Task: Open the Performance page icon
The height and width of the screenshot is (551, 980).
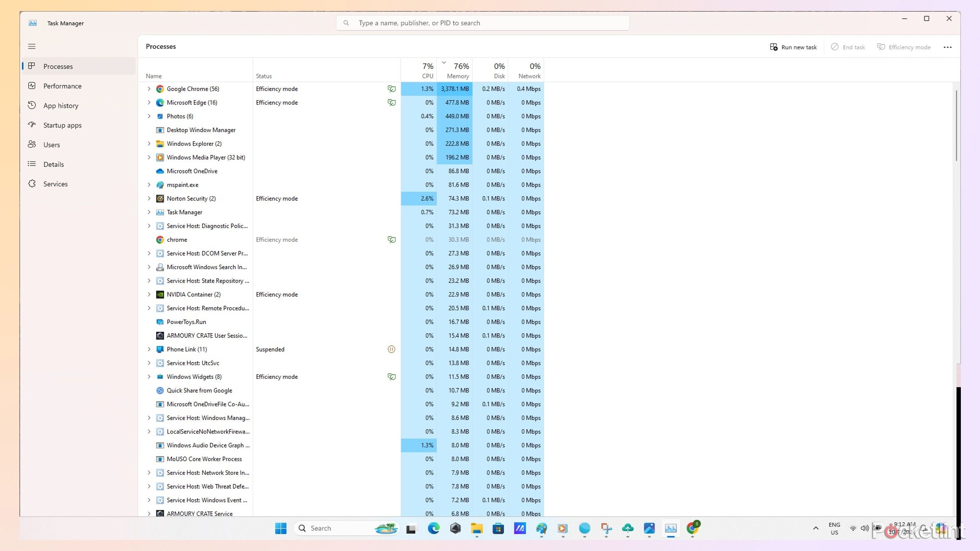Action: (x=32, y=86)
